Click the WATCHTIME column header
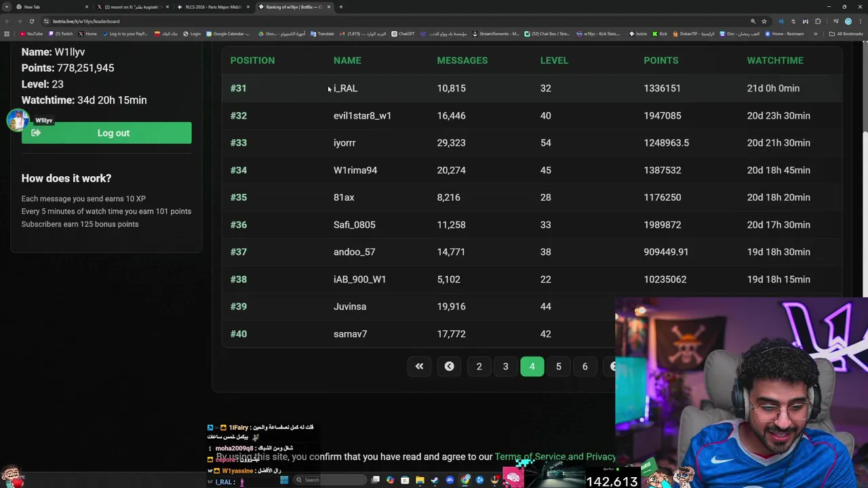Screen dimensions: 868x488 click(775, 60)
